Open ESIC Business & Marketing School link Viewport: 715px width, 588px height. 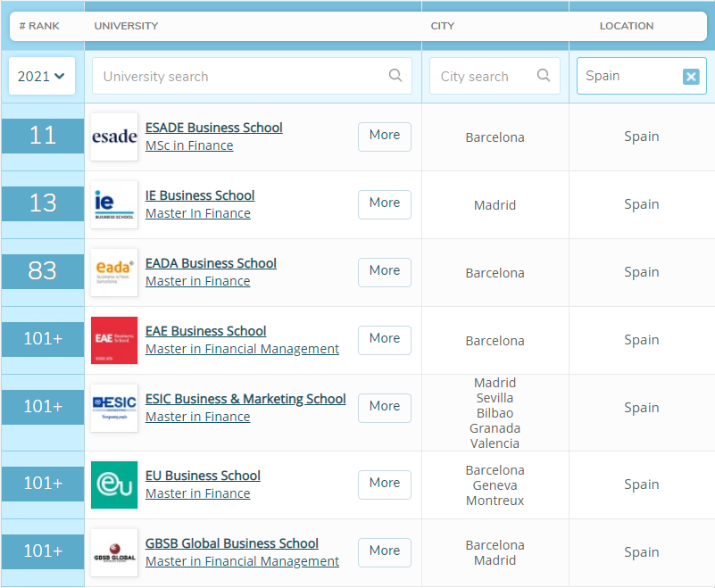[x=245, y=400]
